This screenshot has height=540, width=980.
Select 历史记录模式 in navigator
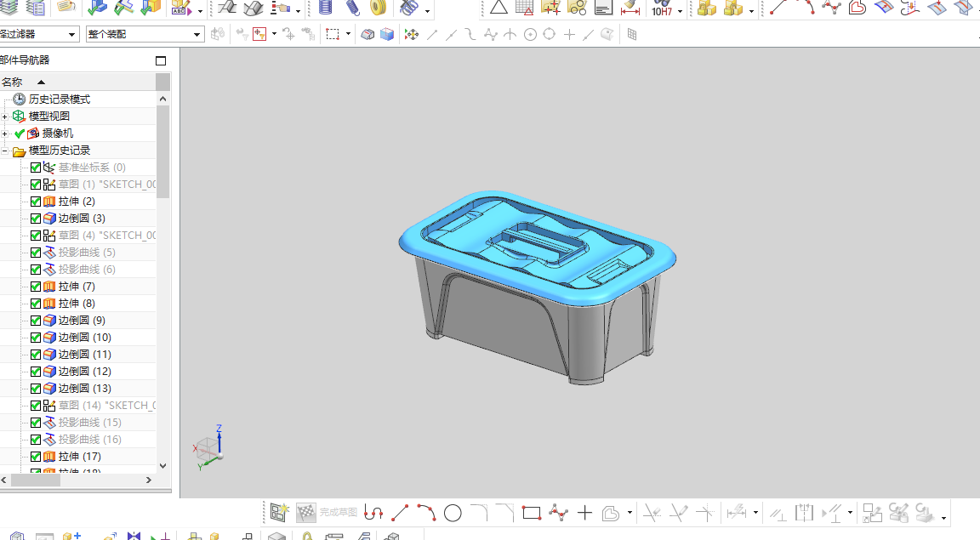pos(60,99)
